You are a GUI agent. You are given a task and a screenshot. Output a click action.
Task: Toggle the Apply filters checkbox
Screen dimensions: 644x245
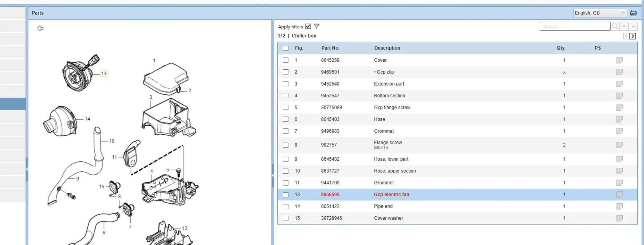308,26
